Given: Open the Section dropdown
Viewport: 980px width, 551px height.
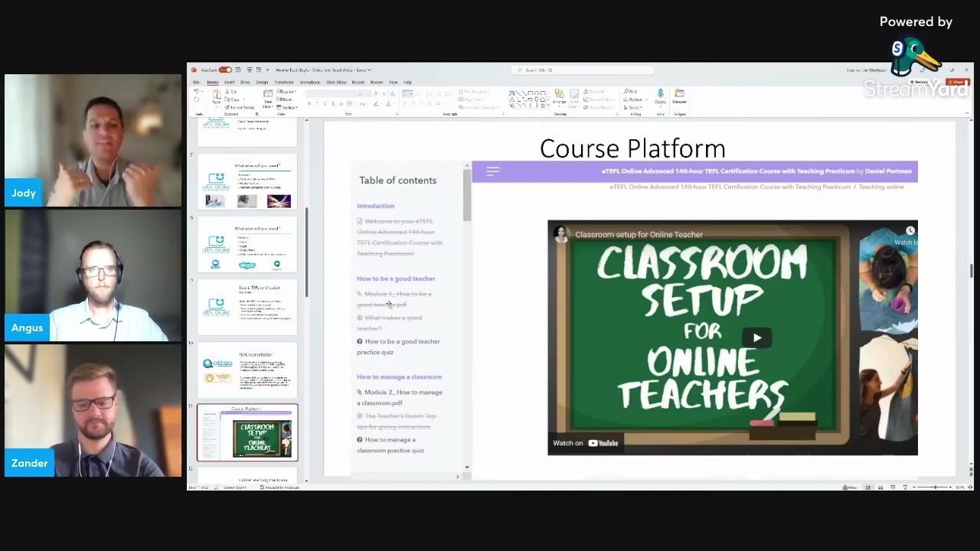Looking at the screenshot, I should coord(286,107).
